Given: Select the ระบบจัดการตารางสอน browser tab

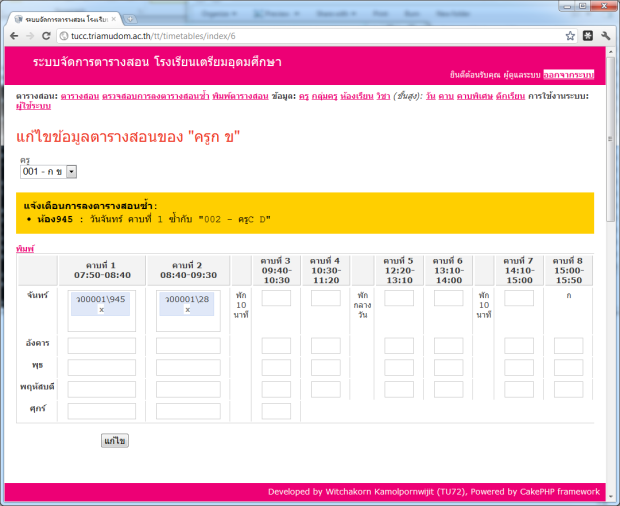Looking at the screenshot, I should (x=65, y=18).
